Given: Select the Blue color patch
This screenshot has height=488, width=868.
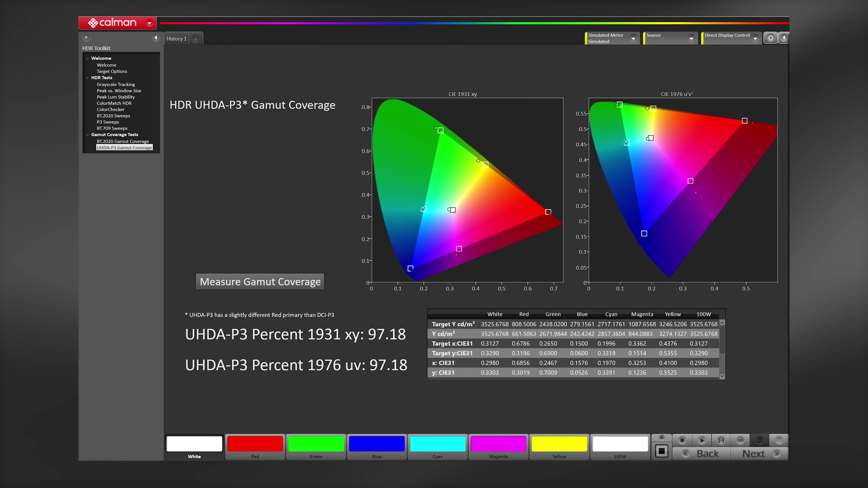Looking at the screenshot, I should point(377,447).
